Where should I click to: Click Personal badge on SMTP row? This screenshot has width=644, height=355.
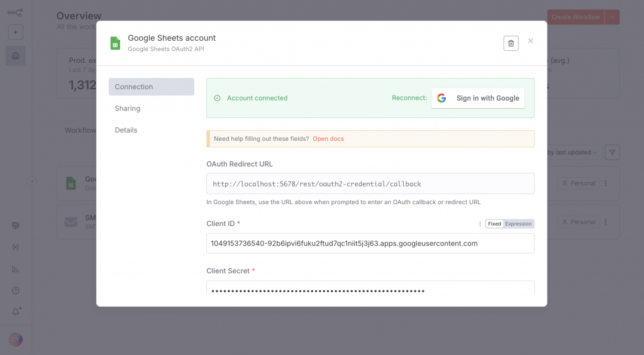[x=579, y=222]
